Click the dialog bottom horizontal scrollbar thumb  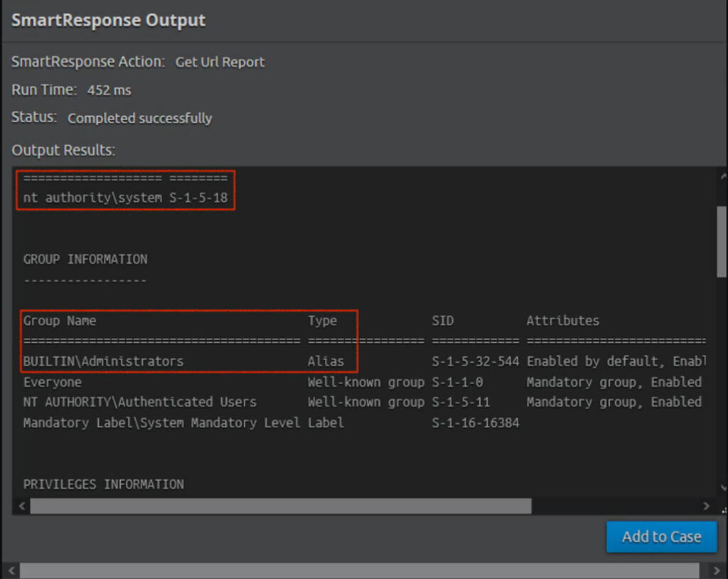coord(359,571)
